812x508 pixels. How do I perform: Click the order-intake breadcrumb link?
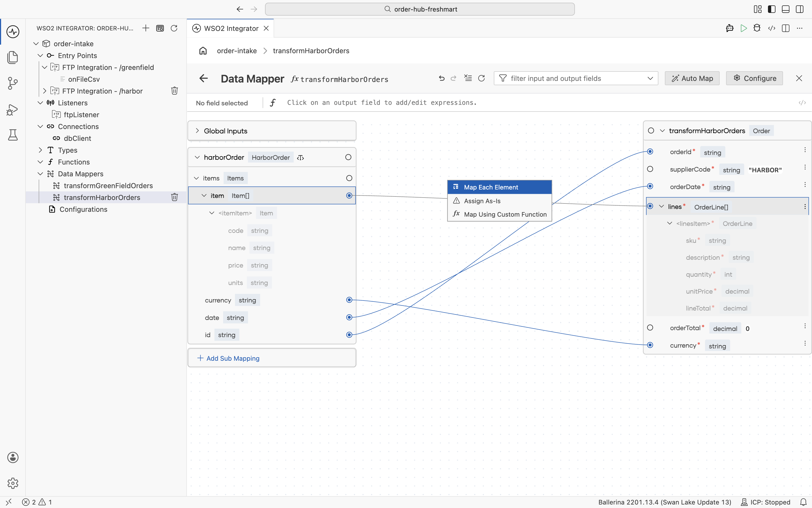pos(237,51)
